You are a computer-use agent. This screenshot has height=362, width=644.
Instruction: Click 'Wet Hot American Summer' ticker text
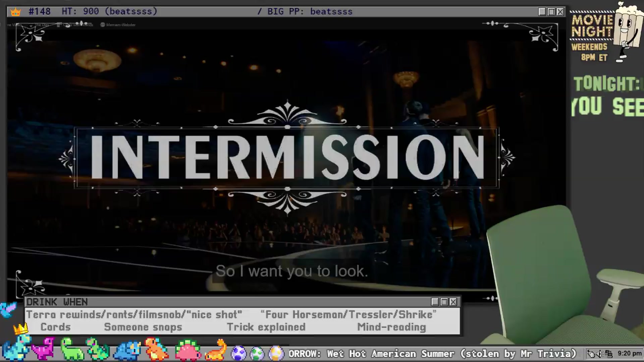pyautogui.click(x=391, y=354)
